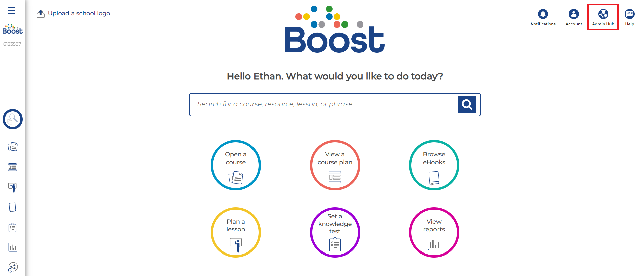644x276 pixels.
Task: Click the search magnifier button
Action: pos(467,105)
